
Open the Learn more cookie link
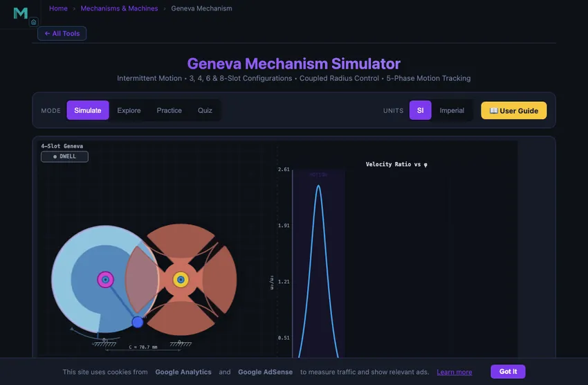click(454, 372)
